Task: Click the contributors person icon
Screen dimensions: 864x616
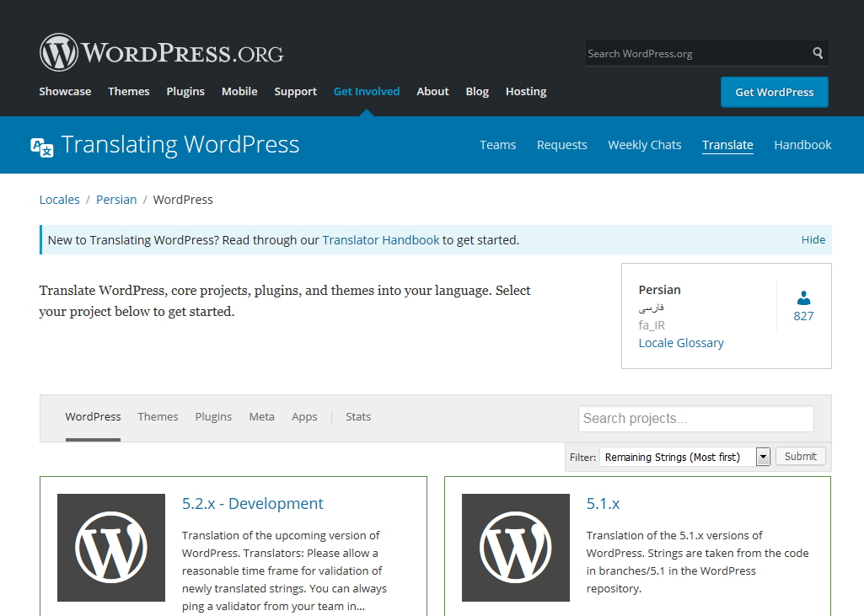Action: [x=803, y=298]
